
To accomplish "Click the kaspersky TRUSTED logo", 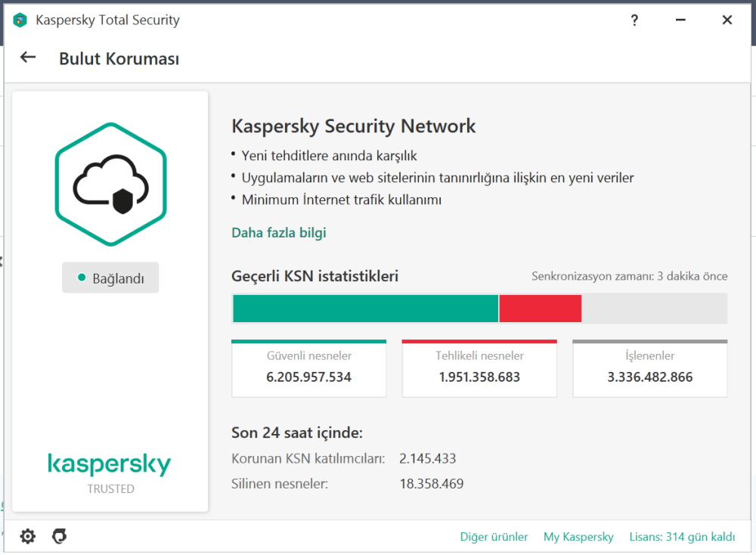I will point(110,473).
